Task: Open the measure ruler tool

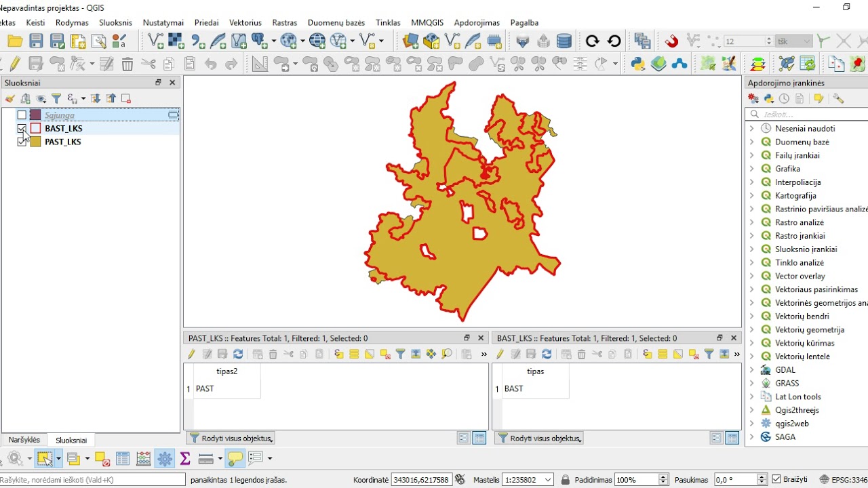Action: point(206,459)
